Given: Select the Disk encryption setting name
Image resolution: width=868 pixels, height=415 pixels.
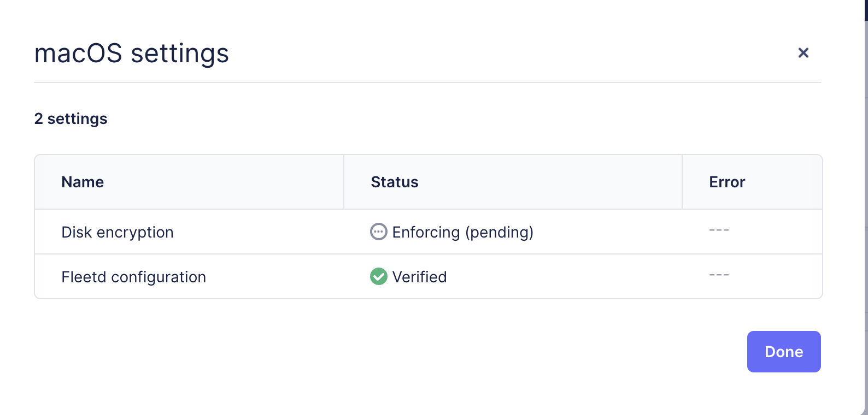Looking at the screenshot, I should [x=117, y=232].
